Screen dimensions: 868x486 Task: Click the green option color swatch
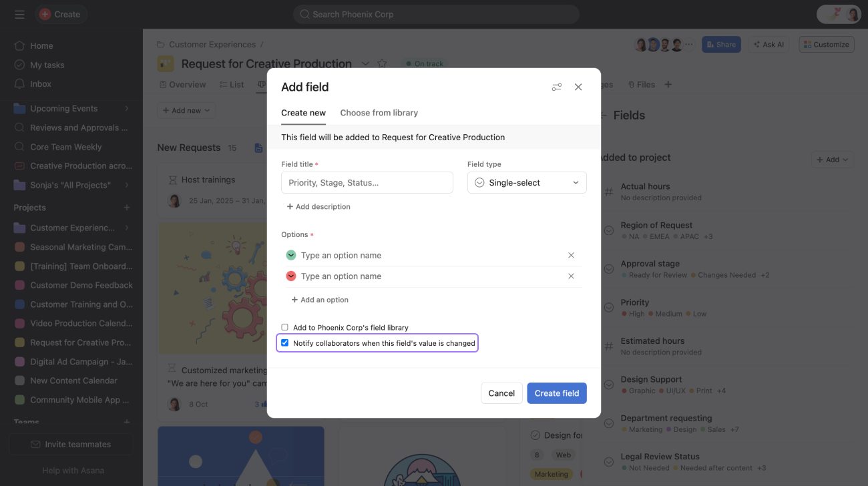tap(290, 255)
